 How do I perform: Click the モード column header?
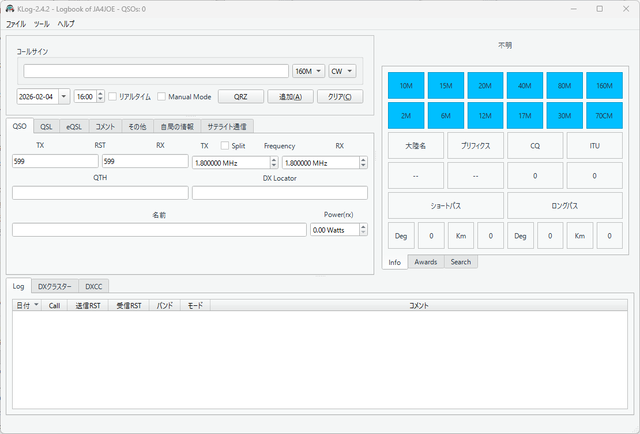point(196,305)
